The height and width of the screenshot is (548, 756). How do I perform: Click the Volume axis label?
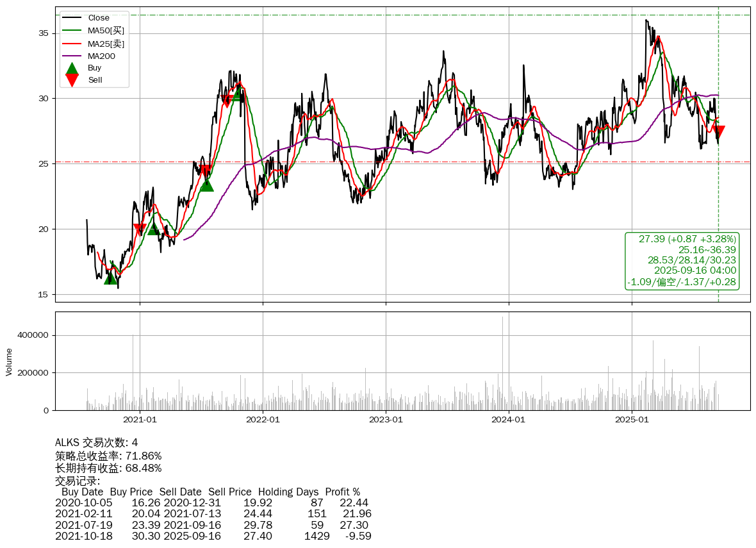coord(9,361)
